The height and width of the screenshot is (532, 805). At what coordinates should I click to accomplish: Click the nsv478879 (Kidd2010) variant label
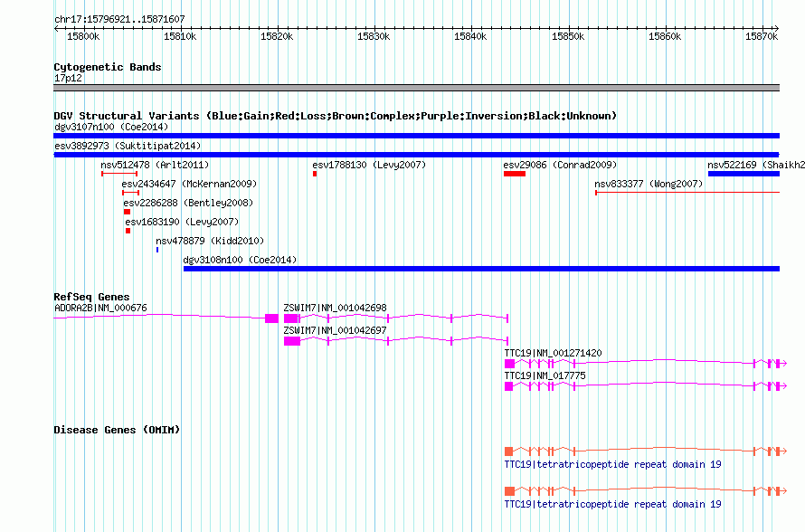(210, 241)
